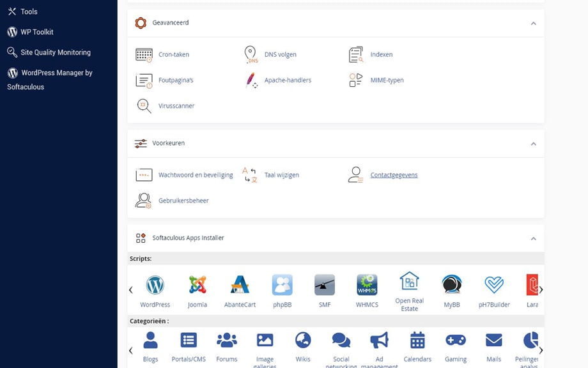
Task: Click the Image galleries category icon
Action: pos(265,341)
